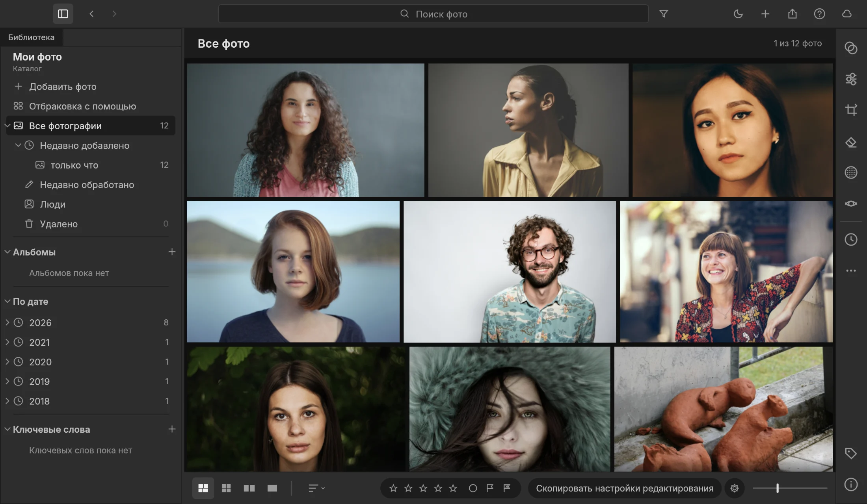
Task: Open the presets overlapping circles icon
Action: [851, 48]
